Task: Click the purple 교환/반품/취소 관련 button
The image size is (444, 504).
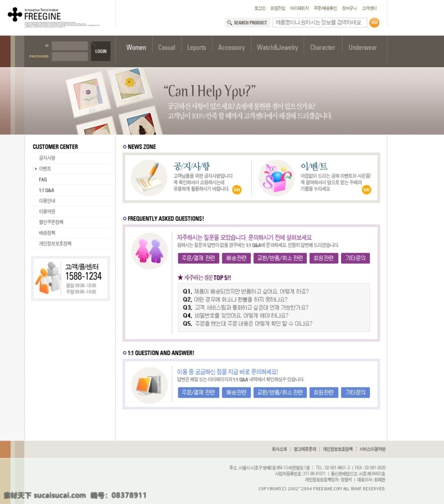Action: point(280,258)
